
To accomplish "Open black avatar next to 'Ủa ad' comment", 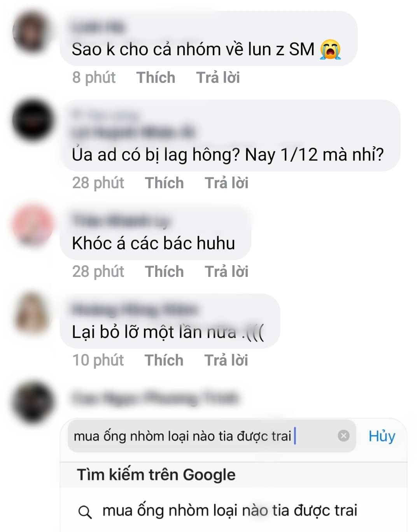I will tap(33, 120).
